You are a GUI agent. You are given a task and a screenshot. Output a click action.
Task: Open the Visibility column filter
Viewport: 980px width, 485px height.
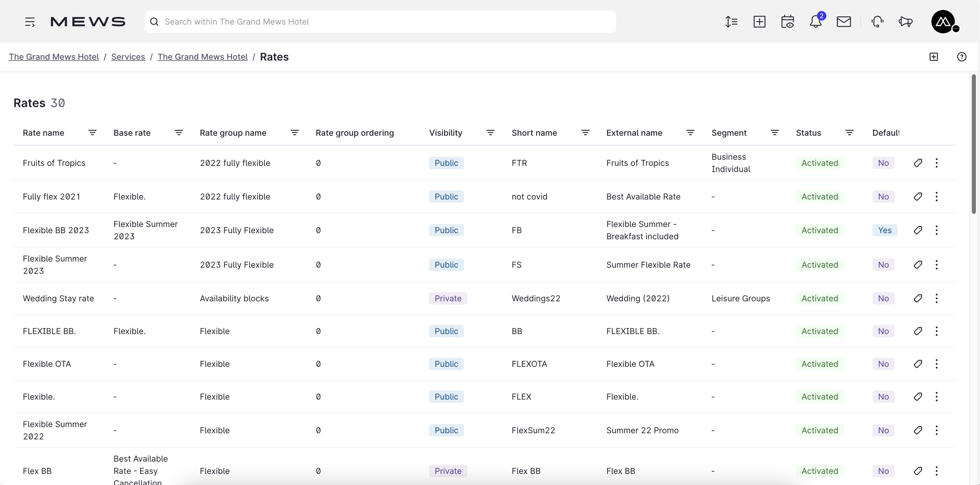pyautogui.click(x=490, y=133)
